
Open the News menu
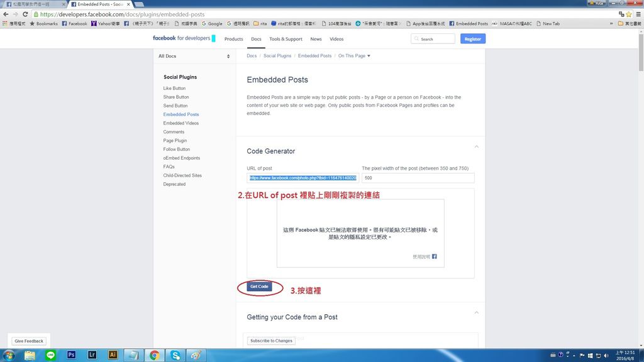coord(316,39)
